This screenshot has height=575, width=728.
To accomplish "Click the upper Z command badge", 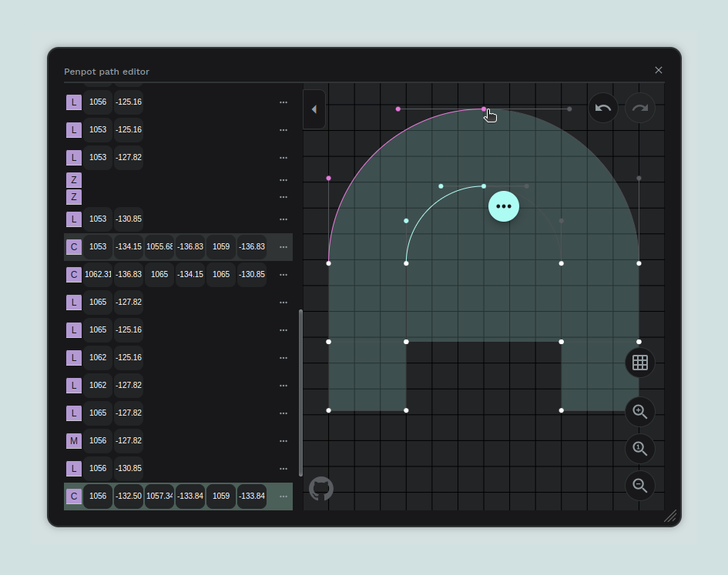I will click(x=74, y=180).
